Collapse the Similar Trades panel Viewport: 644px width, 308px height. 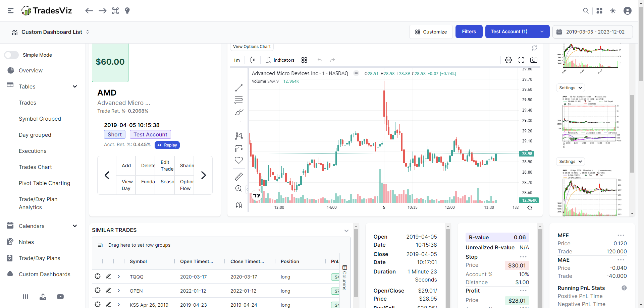(x=346, y=231)
